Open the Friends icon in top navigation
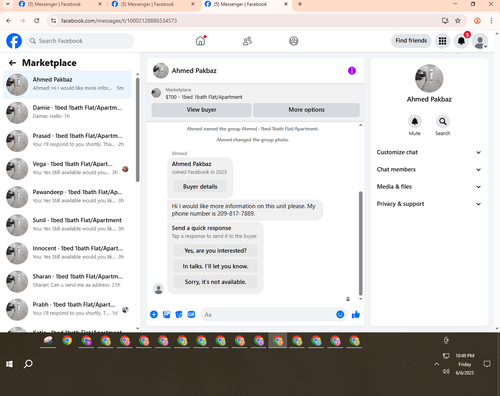Screen dimensions: 500x396 [247, 41]
